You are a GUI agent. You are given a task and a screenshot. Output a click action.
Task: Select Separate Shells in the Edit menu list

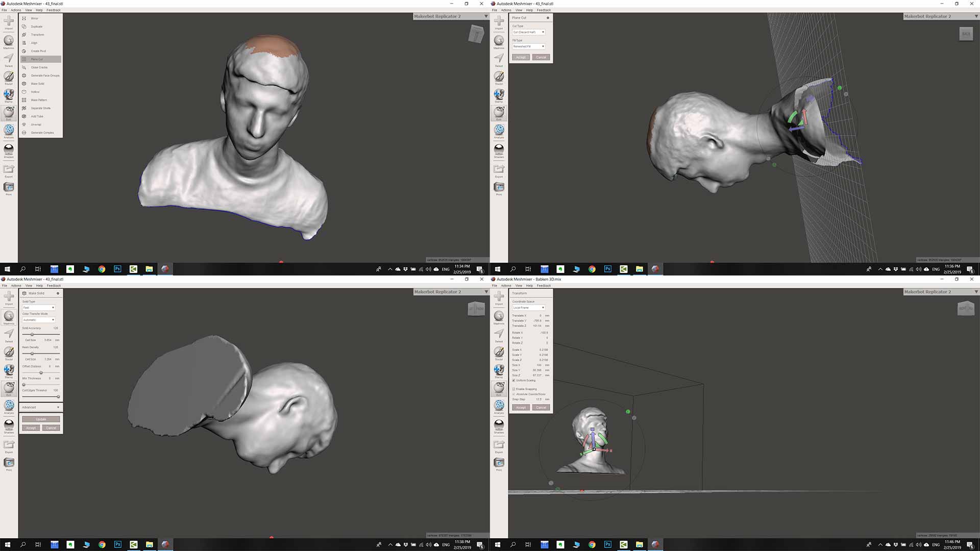[40, 108]
